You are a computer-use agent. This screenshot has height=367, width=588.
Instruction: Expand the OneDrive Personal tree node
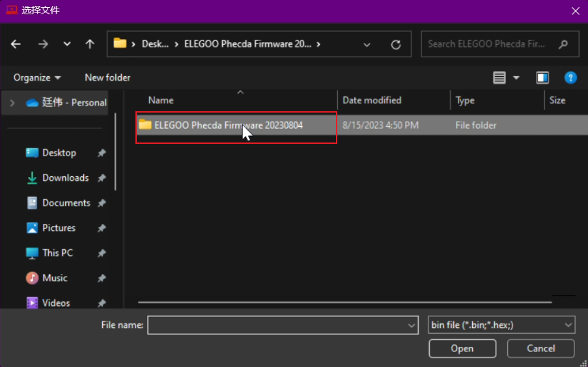coord(12,102)
